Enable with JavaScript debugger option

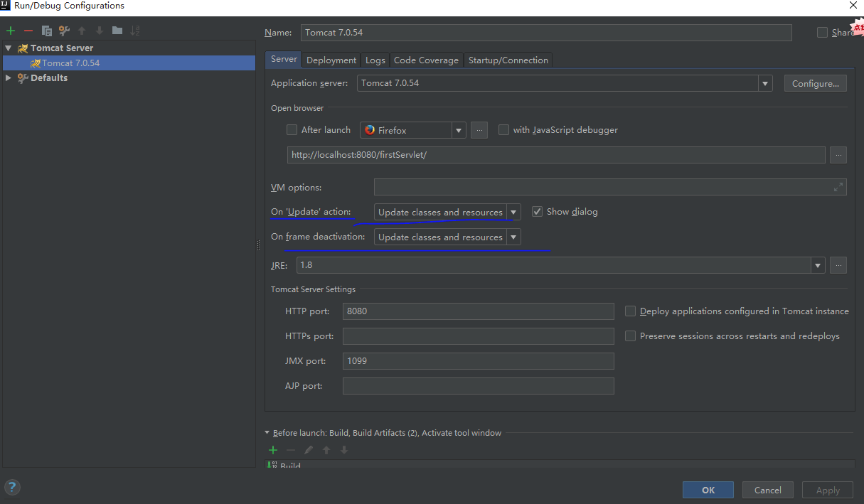[x=503, y=130]
